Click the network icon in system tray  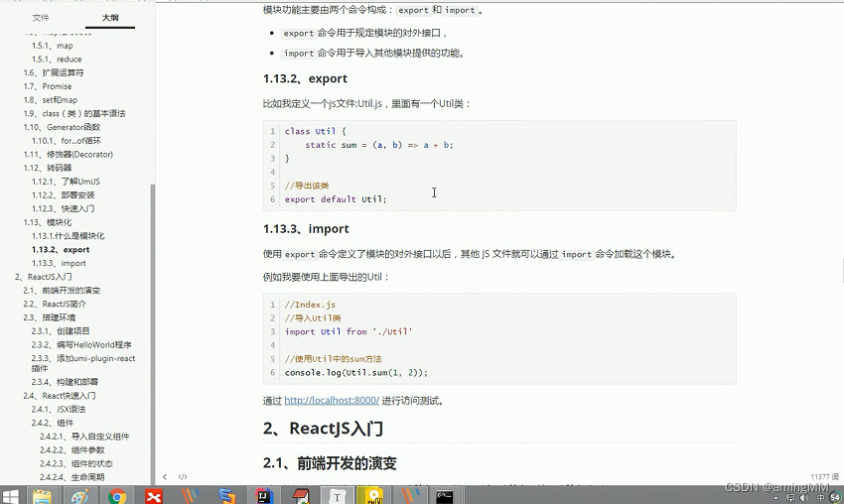789,498
